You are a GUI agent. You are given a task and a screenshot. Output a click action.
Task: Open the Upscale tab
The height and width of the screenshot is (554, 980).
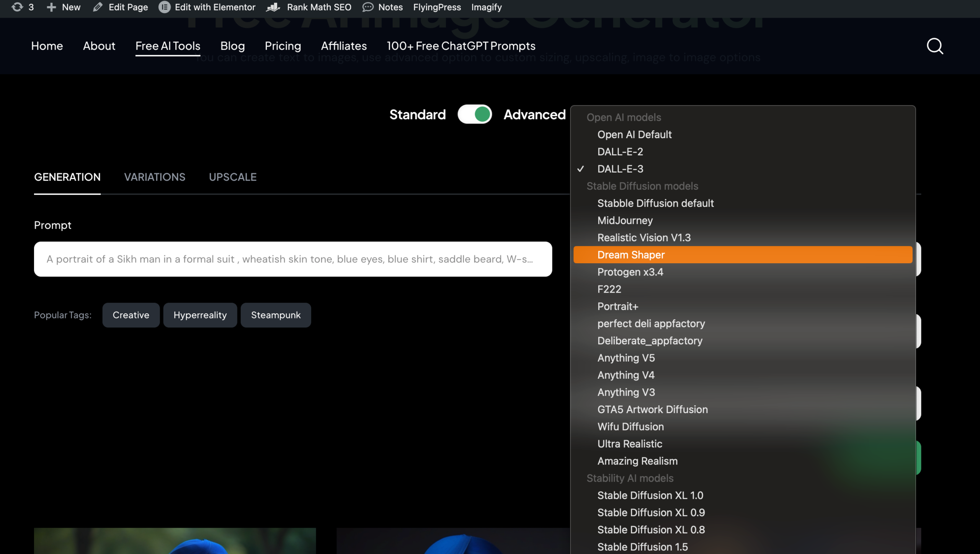pos(233,177)
